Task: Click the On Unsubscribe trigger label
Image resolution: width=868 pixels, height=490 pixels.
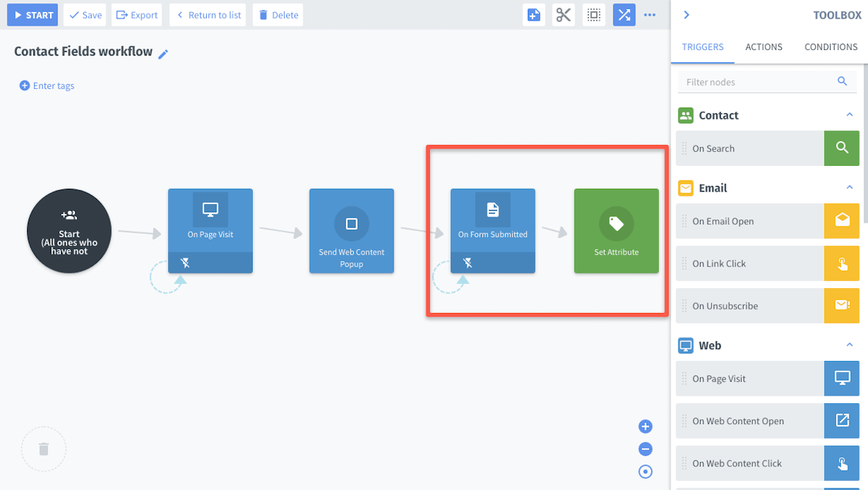Action: 725,306
